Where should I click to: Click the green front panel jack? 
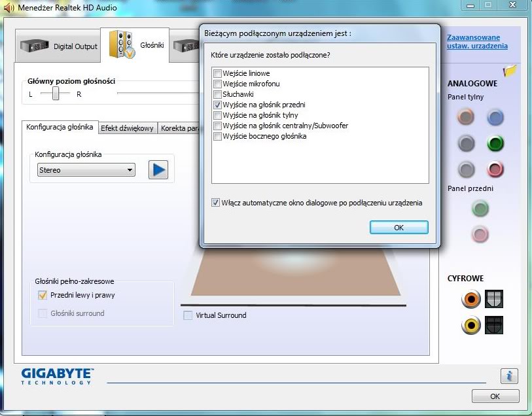pyautogui.click(x=480, y=209)
